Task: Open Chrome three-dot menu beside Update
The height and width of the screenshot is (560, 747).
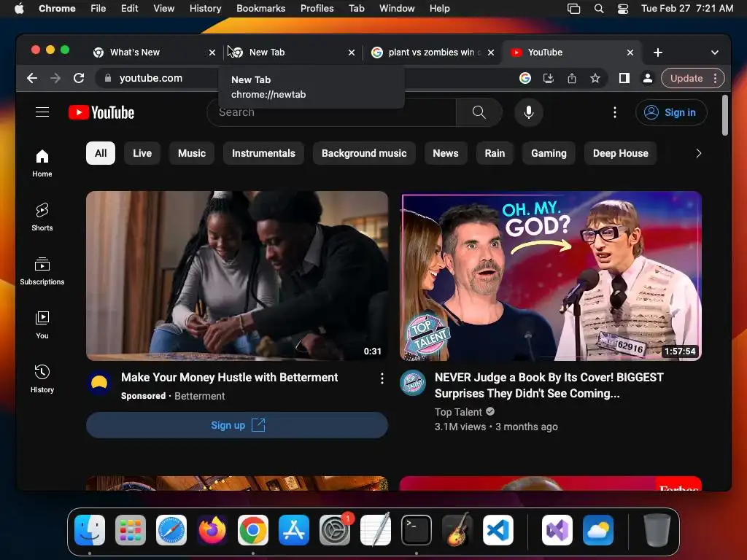Action: point(715,78)
